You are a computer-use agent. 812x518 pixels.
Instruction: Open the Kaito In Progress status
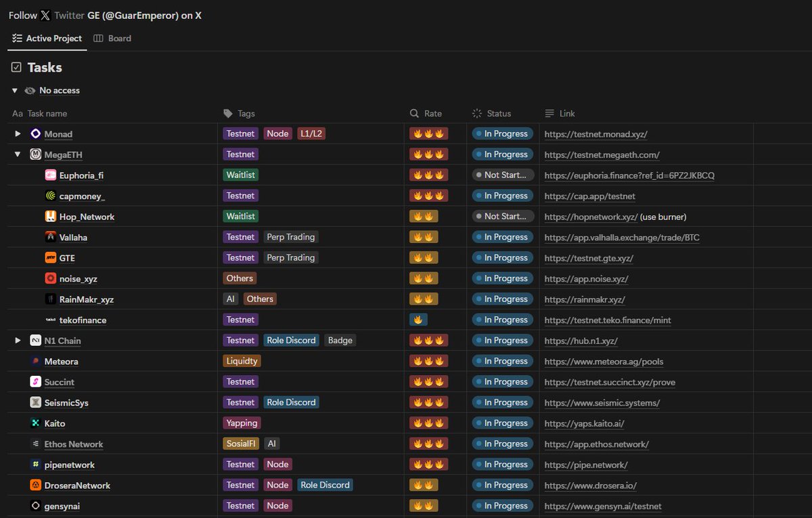click(x=503, y=423)
